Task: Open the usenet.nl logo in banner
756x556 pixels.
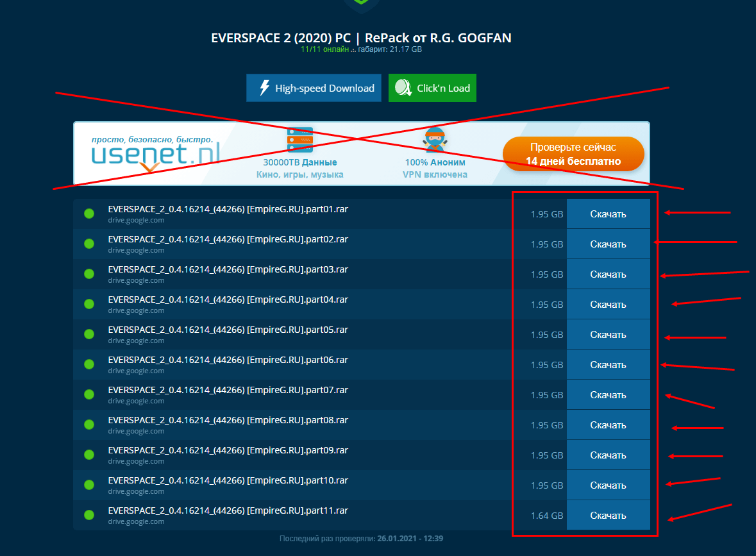Action: pos(155,154)
